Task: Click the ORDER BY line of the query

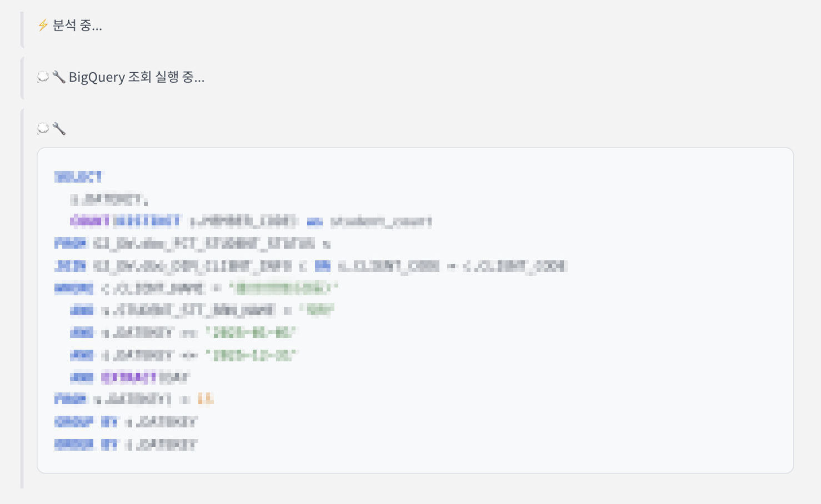Action: point(126,444)
